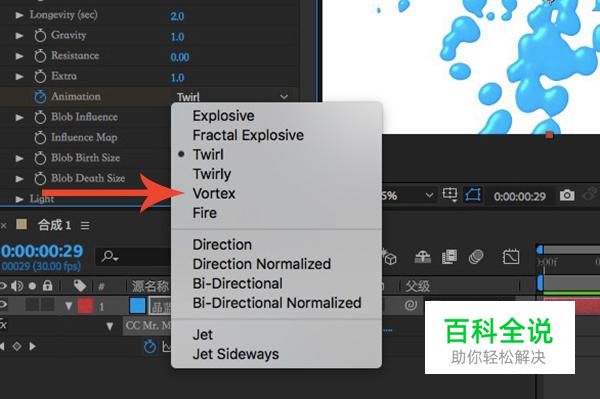600x399 pixels.
Task: Click the 合成 1 composition color swatch
Action: coord(21,224)
